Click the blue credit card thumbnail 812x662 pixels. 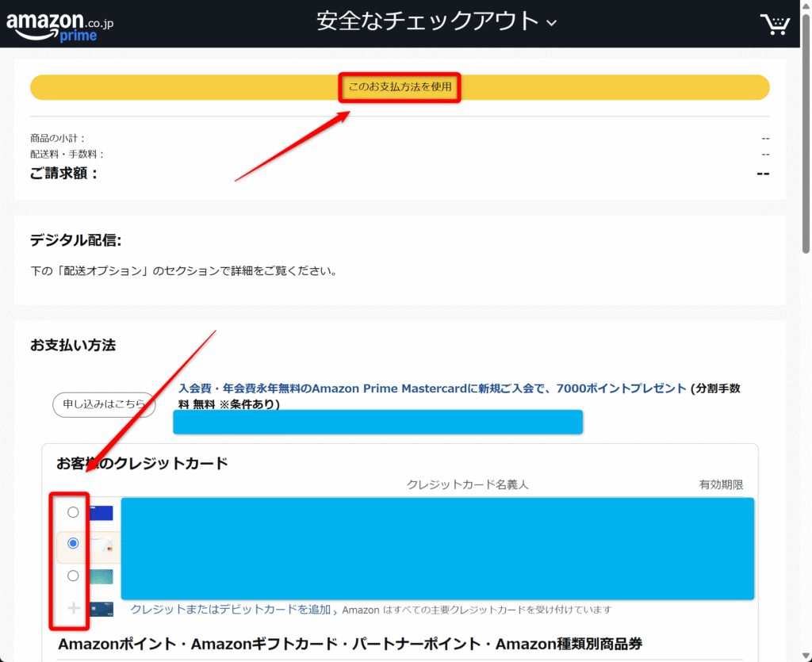(101, 512)
